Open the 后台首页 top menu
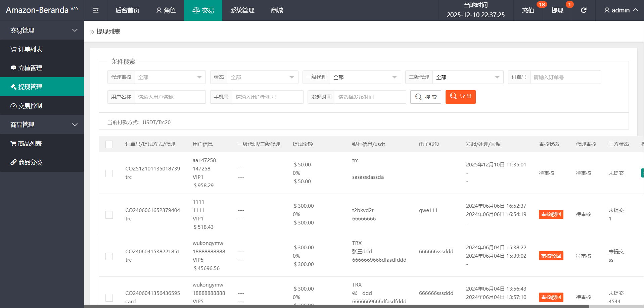 pos(127,10)
